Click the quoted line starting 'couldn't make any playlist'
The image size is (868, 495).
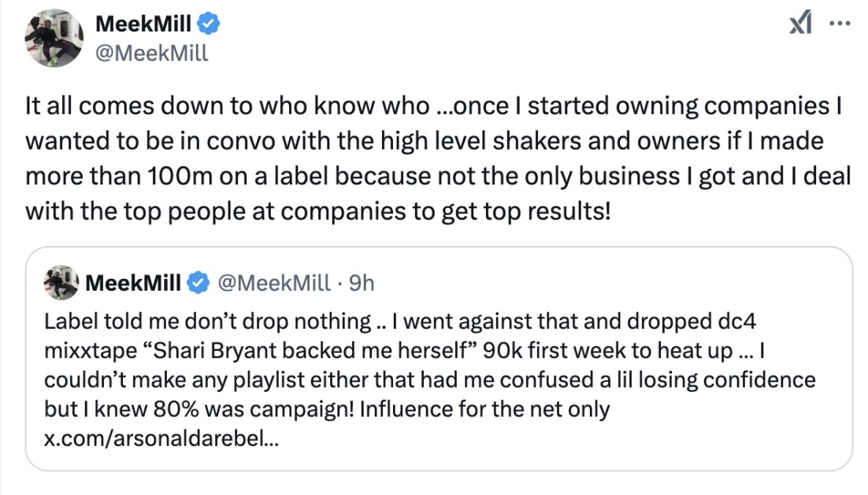(x=429, y=381)
